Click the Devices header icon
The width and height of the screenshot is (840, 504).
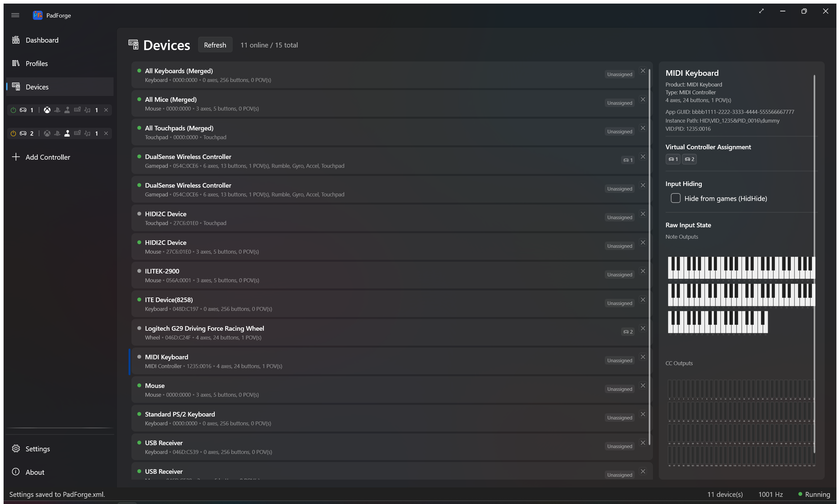133,45
